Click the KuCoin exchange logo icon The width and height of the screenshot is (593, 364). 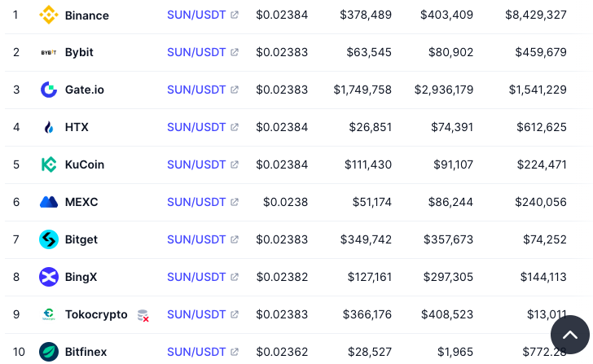[49, 164]
